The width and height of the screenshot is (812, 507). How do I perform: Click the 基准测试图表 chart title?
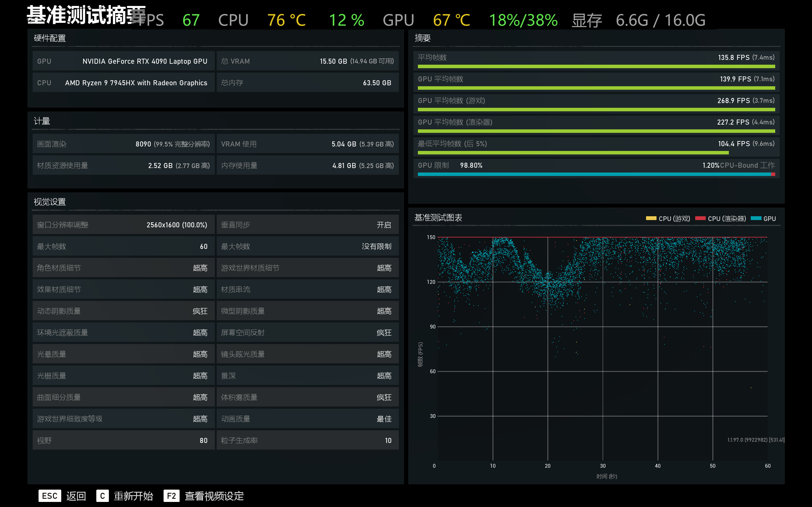pos(438,218)
